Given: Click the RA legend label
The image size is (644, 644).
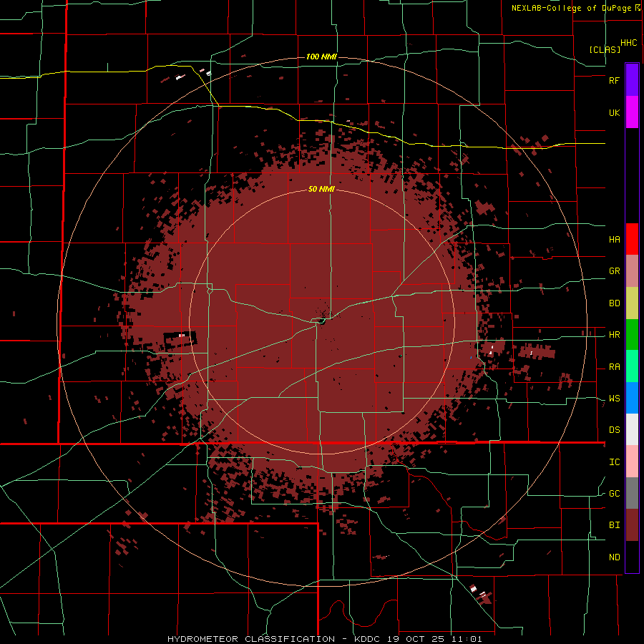Looking at the screenshot, I should click(x=614, y=367).
